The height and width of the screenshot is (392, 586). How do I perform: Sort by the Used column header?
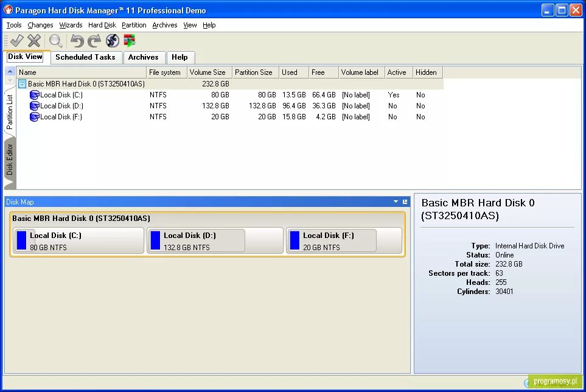point(294,72)
